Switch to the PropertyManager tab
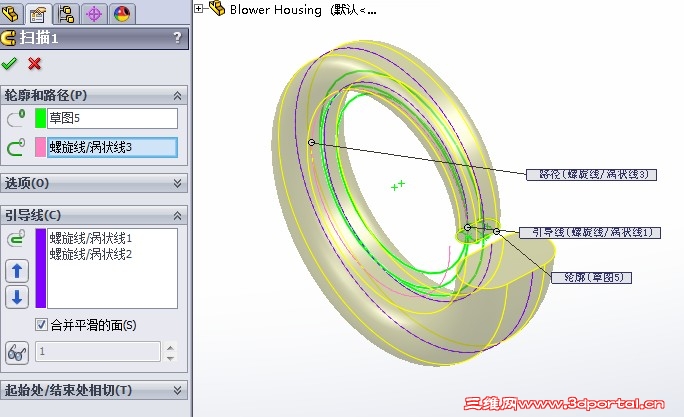 (x=38, y=14)
